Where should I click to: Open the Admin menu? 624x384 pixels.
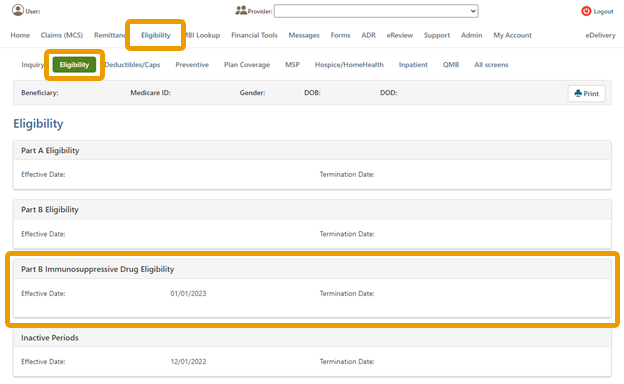[x=472, y=35]
